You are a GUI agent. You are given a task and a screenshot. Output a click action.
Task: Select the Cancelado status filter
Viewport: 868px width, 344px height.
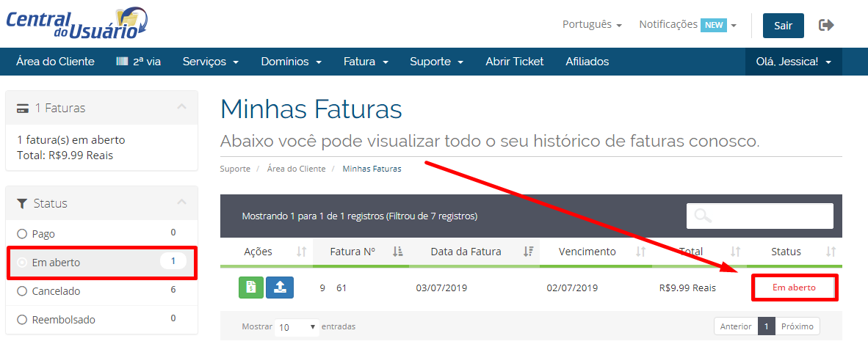pos(22,291)
